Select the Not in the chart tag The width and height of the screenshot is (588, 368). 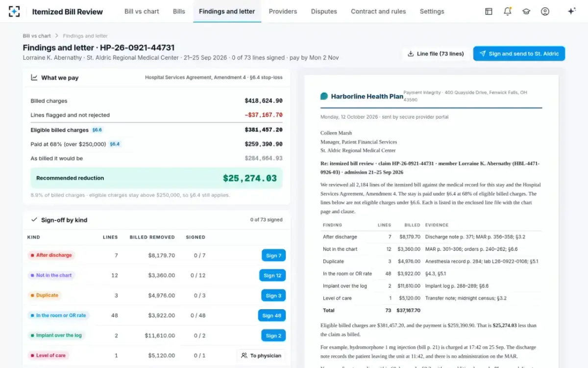pos(51,275)
